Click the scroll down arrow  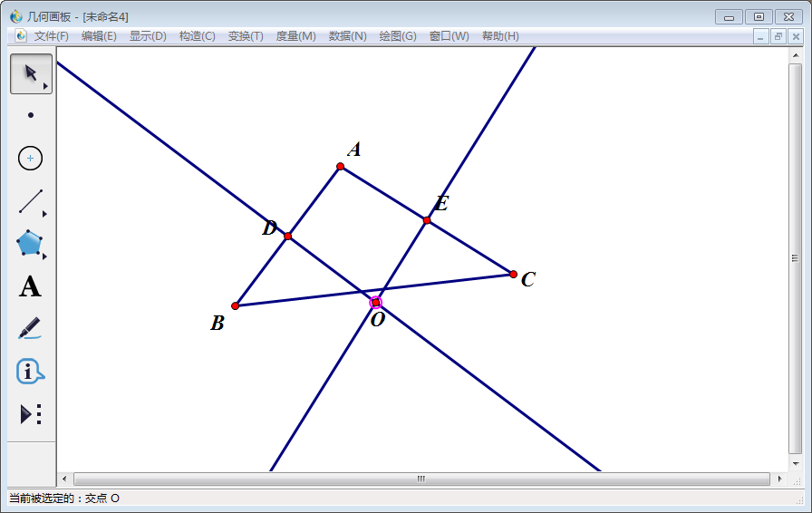(795, 463)
